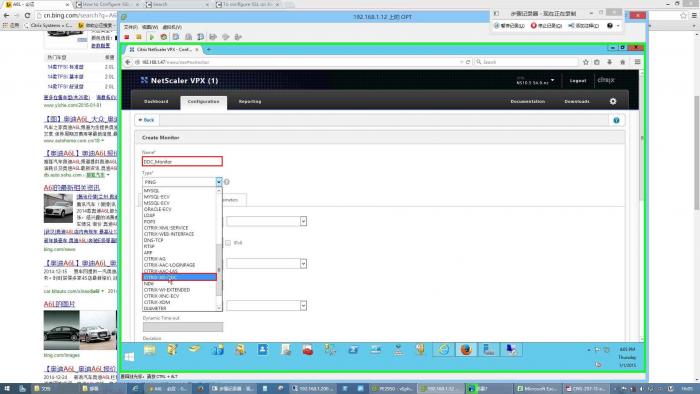Power off the VM with red stop icon

[x=127, y=37]
